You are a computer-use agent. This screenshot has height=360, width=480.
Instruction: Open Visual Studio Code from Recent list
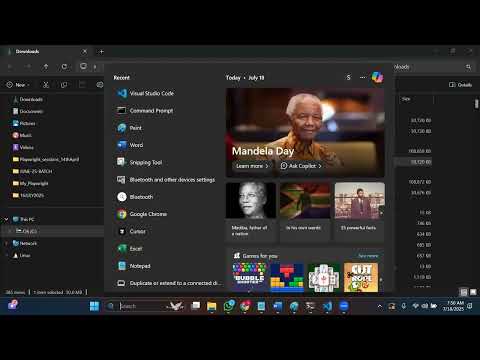(x=145, y=93)
